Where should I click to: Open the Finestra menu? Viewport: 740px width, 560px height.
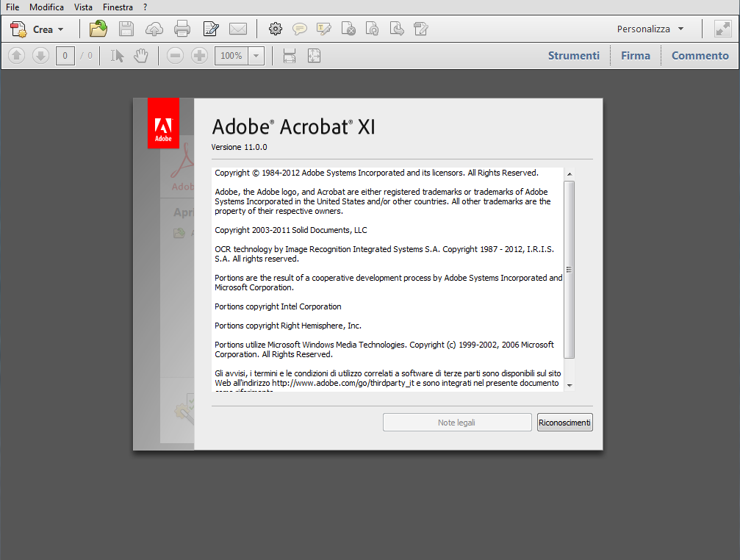coord(118,7)
